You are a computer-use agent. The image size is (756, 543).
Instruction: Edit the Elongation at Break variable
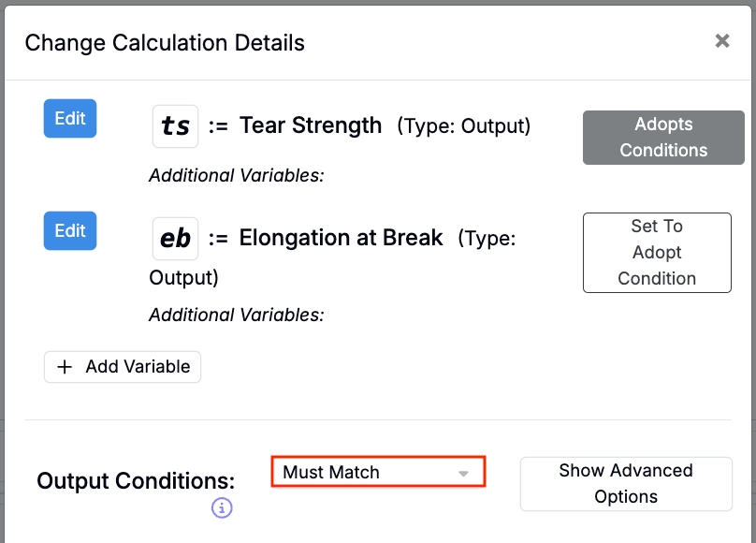click(70, 231)
